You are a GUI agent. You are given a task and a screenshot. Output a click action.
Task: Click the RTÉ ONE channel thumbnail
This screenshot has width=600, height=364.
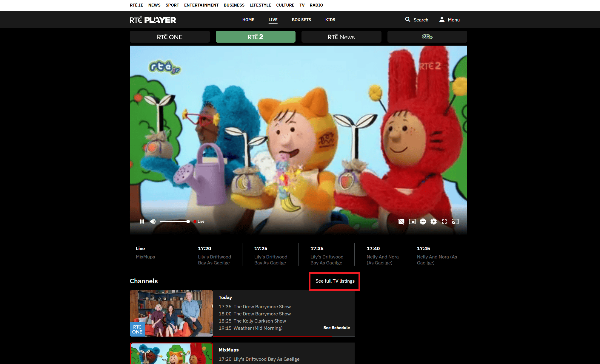171,313
